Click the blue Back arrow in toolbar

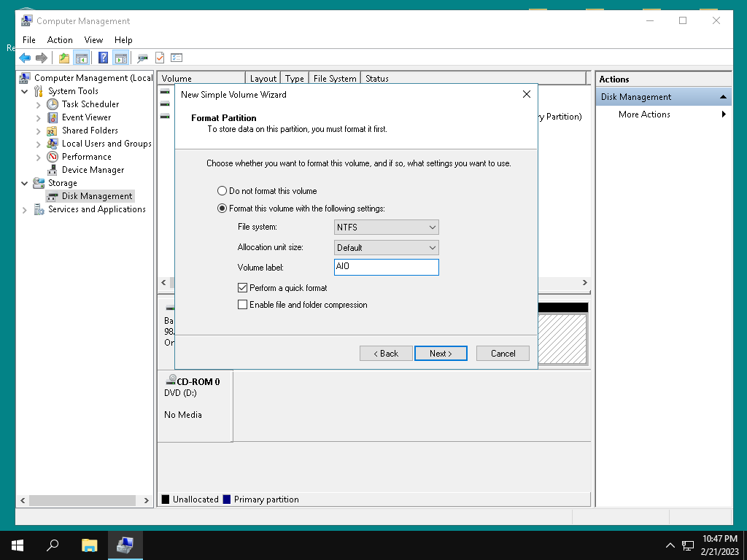click(x=25, y=58)
